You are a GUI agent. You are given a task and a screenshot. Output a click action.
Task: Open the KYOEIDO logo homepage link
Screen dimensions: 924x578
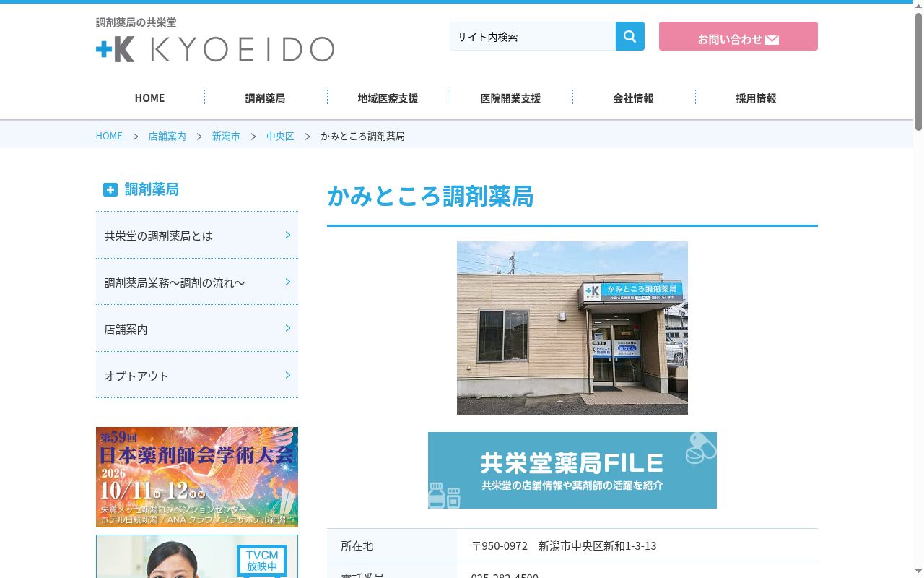pyautogui.click(x=215, y=49)
